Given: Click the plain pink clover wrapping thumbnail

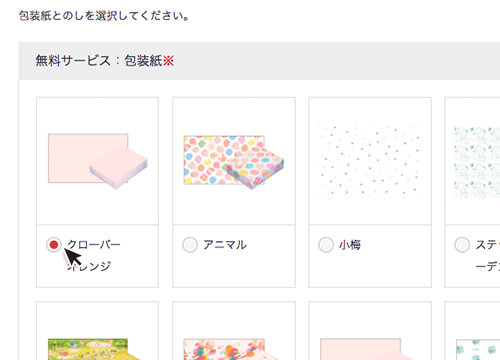Looking at the screenshot, I should (x=97, y=161).
